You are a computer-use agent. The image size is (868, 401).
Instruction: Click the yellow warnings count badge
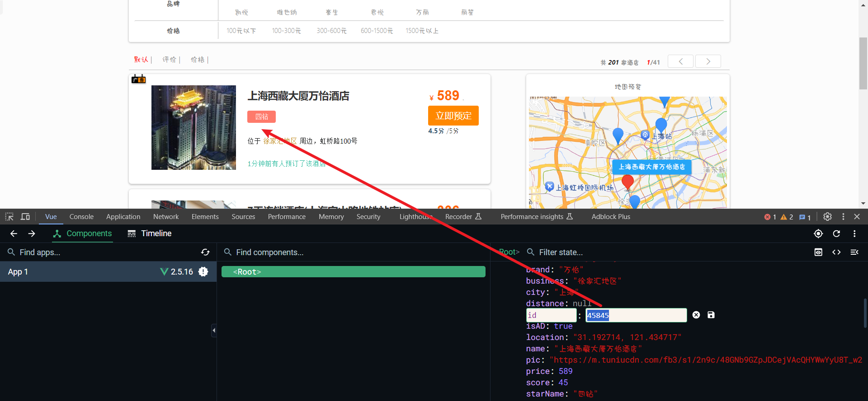(787, 217)
